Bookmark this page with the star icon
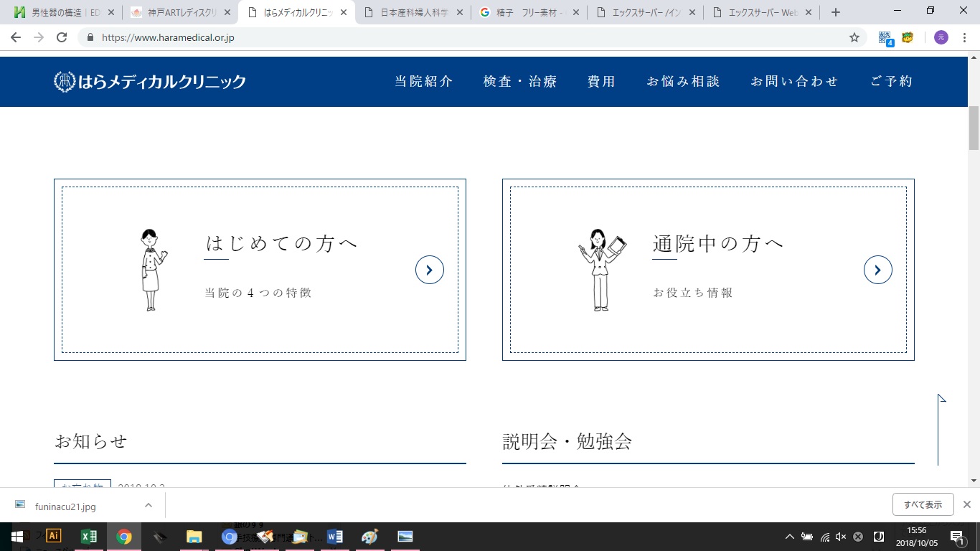Viewport: 980px width, 551px height. (x=854, y=37)
